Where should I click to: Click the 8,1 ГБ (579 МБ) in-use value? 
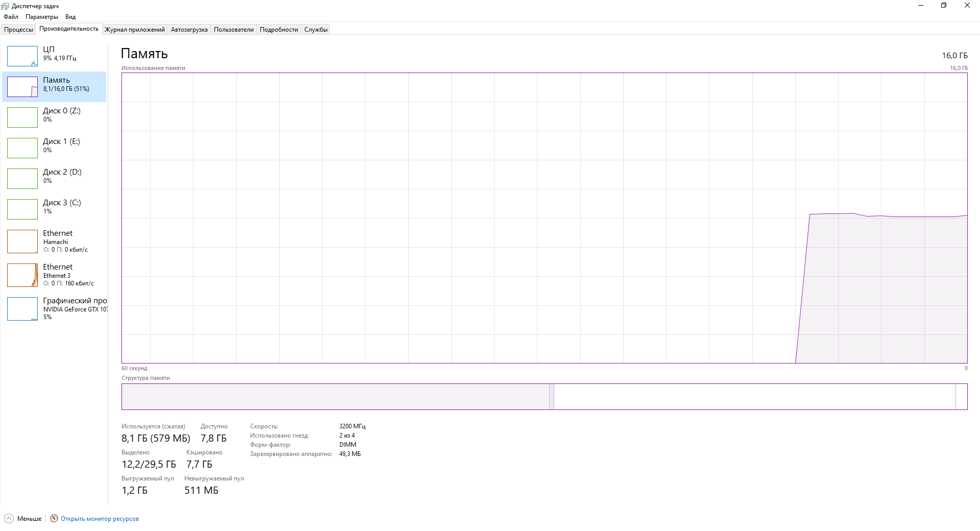156,438
